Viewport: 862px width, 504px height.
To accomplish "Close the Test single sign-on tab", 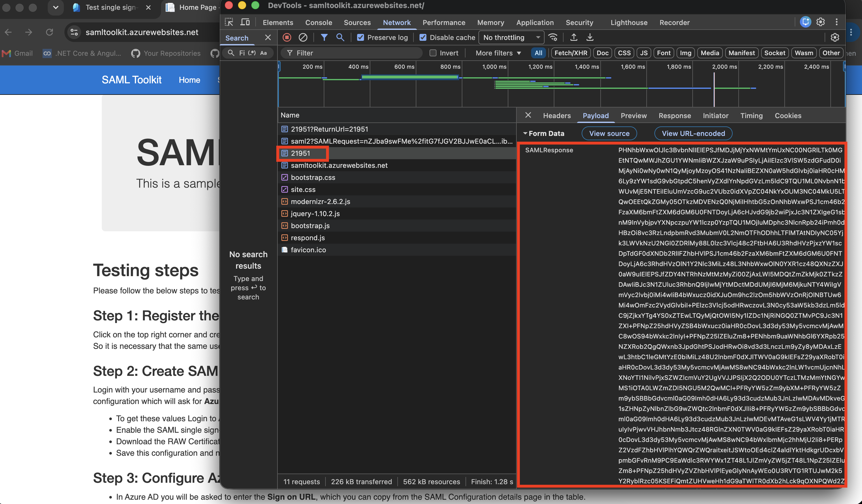I will coord(148,7).
